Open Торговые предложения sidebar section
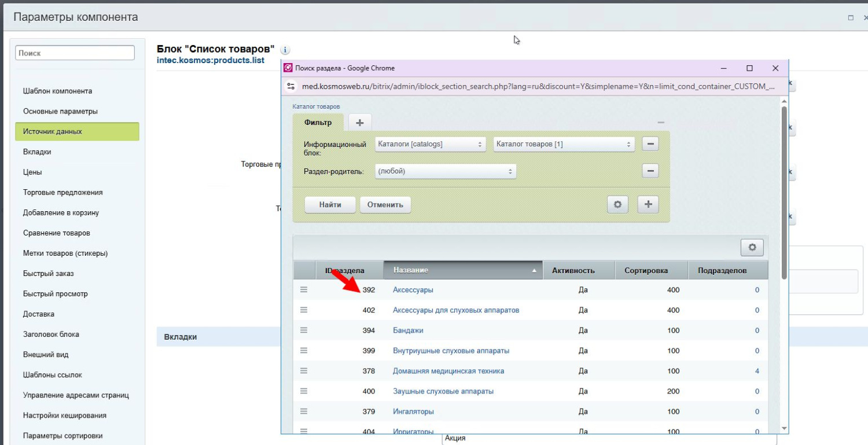 pos(63,192)
